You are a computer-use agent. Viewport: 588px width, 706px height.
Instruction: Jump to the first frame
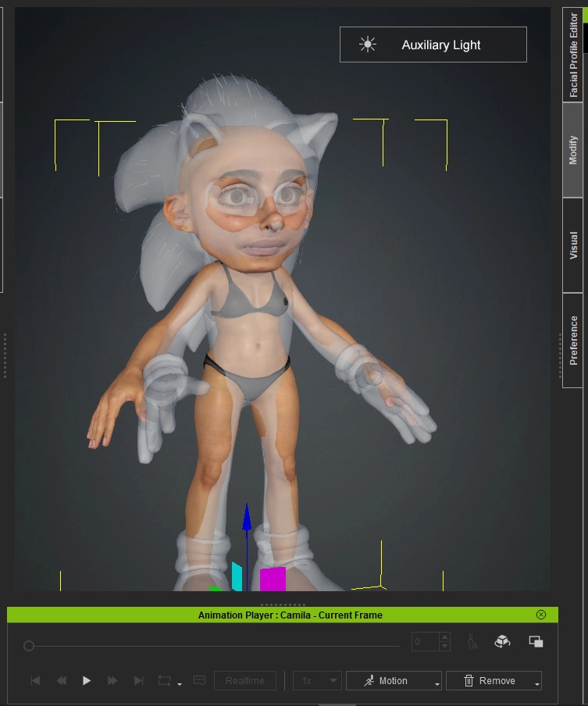[x=35, y=681]
